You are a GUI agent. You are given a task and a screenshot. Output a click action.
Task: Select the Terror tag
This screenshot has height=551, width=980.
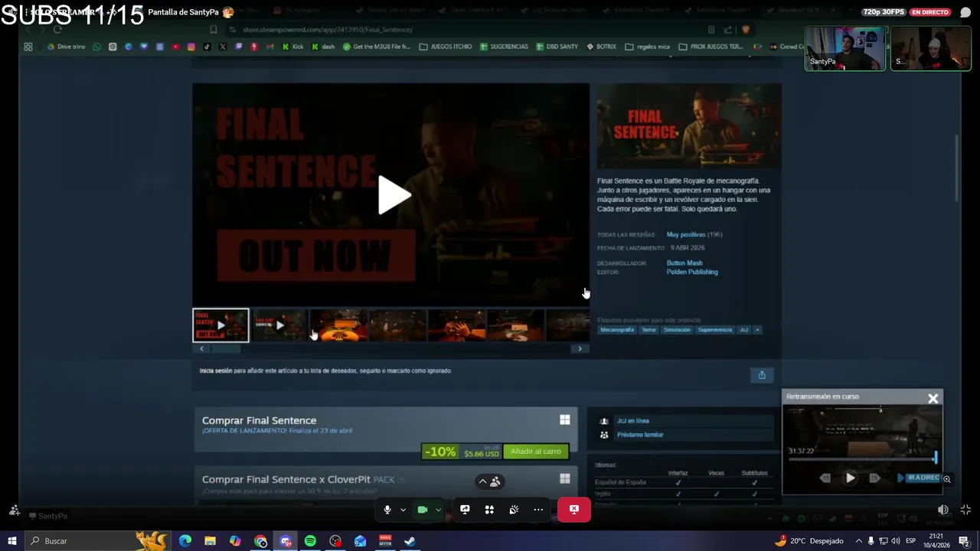pyautogui.click(x=648, y=330)
